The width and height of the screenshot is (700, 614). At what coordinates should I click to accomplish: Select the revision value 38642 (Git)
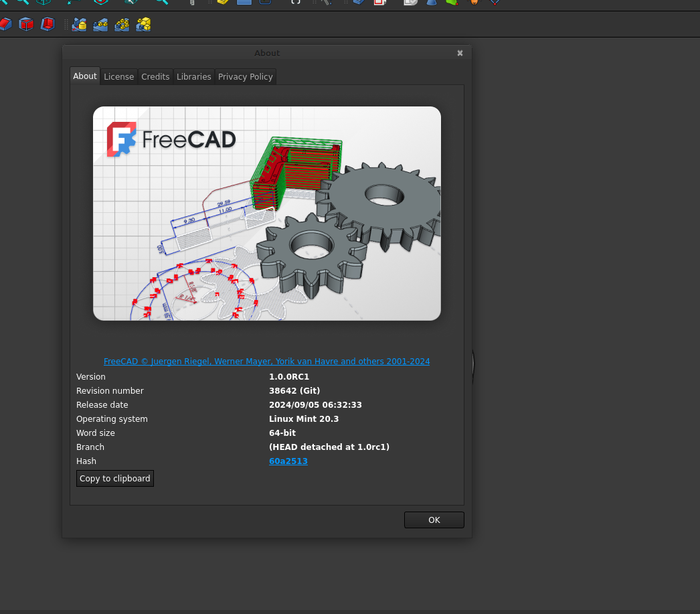294,391
